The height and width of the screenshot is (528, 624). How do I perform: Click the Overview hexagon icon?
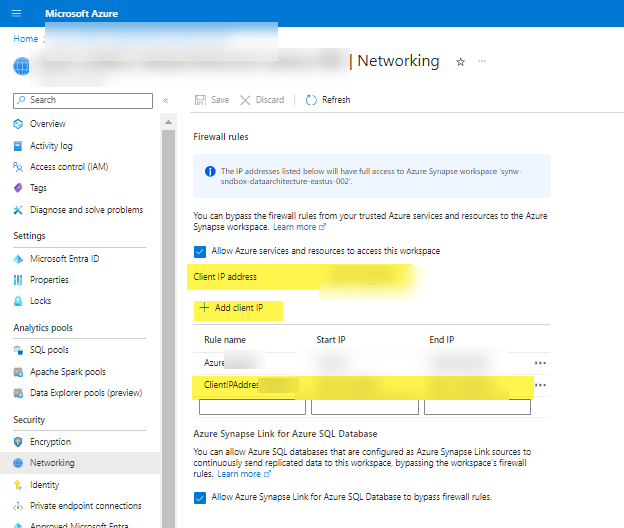(18, 124)
